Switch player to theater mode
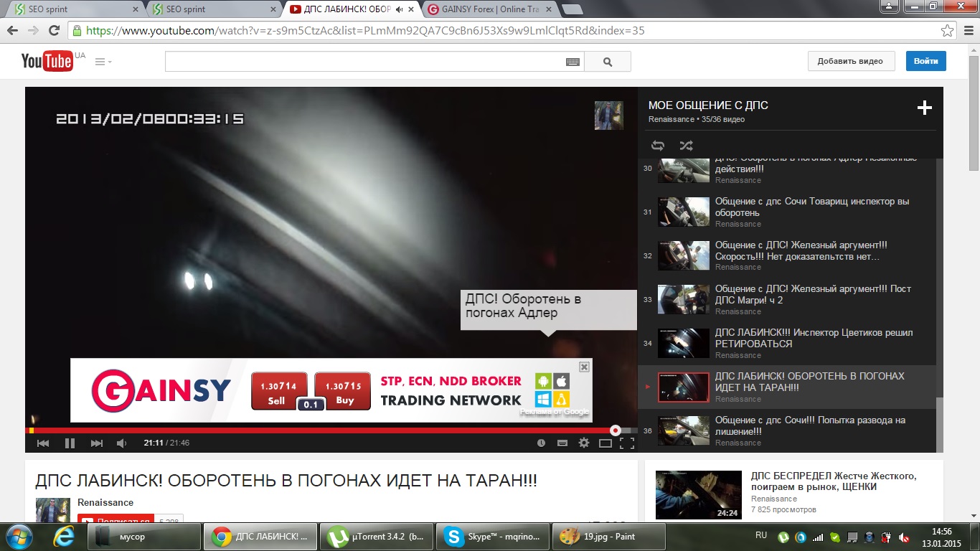The height and width of the screenshot is (551, 980). (606, 443)
